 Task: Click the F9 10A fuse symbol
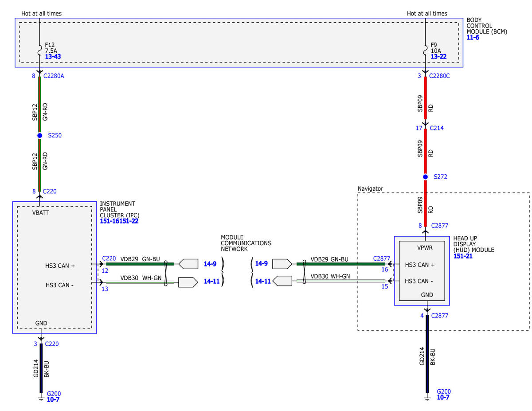(426, 52)
